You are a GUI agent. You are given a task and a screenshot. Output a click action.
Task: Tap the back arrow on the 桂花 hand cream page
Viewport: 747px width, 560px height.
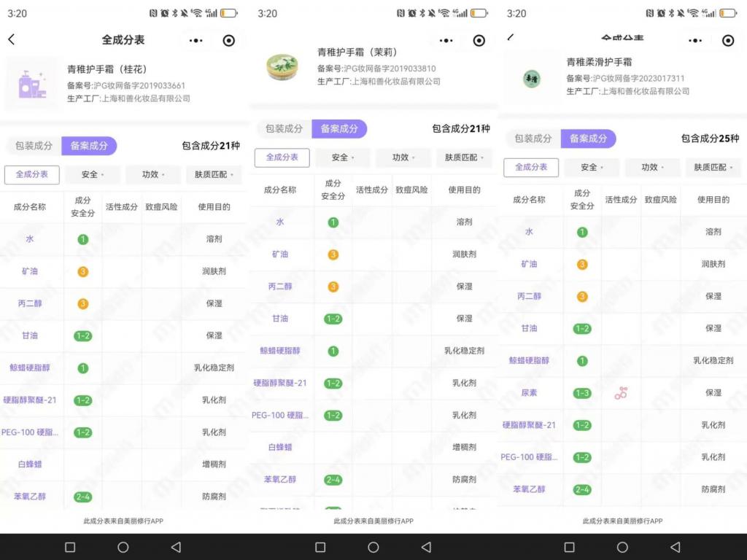[11, 40]
